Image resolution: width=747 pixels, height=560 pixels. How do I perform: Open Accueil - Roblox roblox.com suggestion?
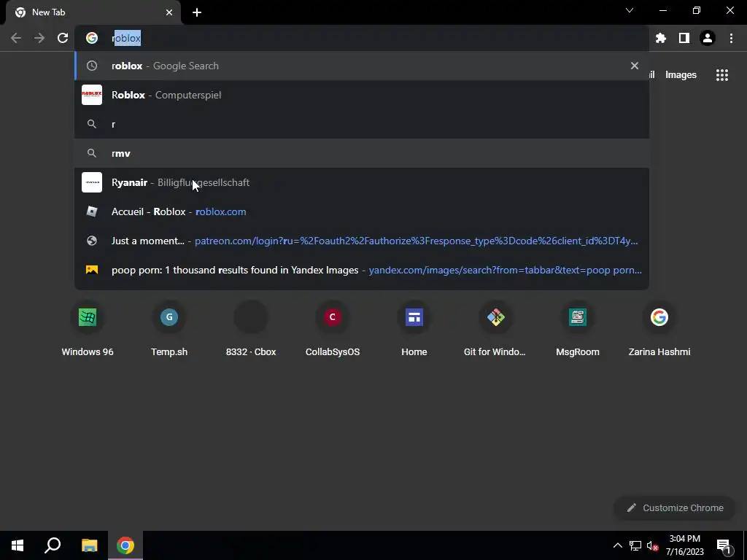[x=362, y=211]
